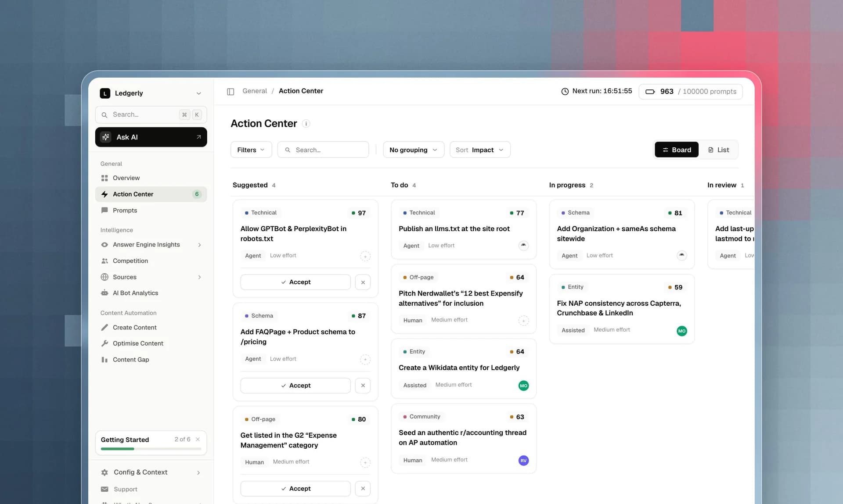Assign owner on GPTBot robots.txt card
Viewport: 843px width, 504px height.
click(365, 256)
